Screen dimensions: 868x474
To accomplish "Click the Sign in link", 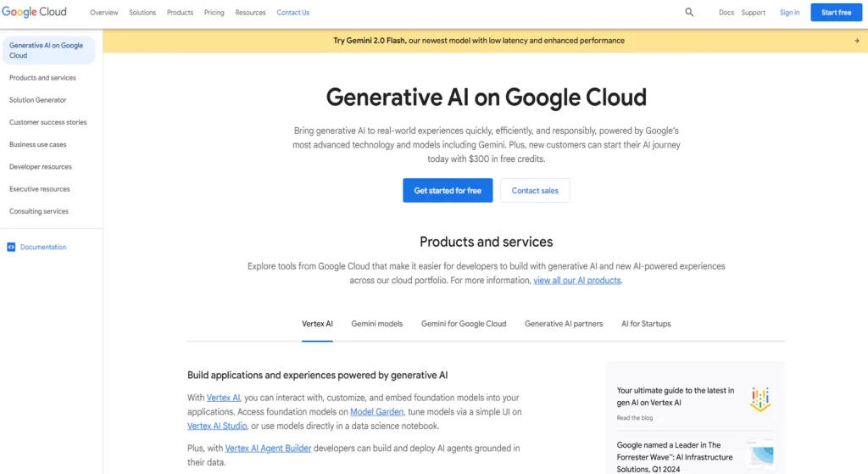I will click(789, 12).
